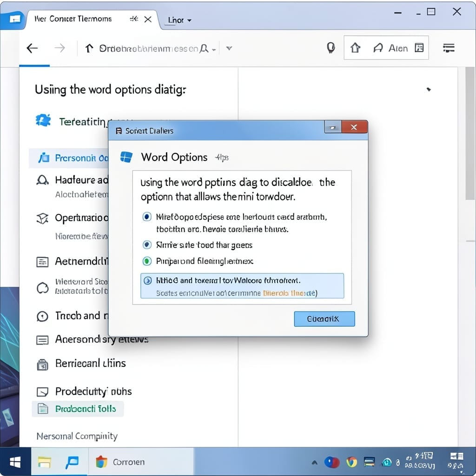Select the Proabcncli folls sidebar item
The image size is (476, 476).
coord(78,409)
